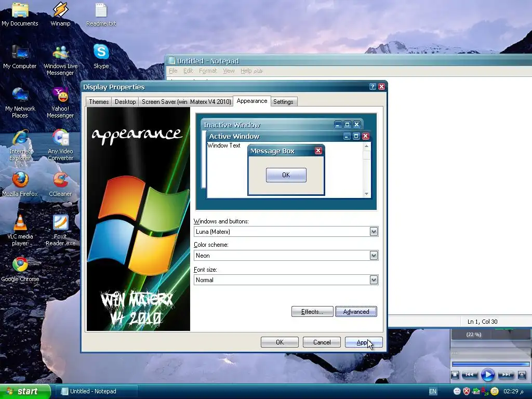The height and width of the screenshot is (399, 532).
Task: Open the Font size dropdown
Action: (374, 280)
